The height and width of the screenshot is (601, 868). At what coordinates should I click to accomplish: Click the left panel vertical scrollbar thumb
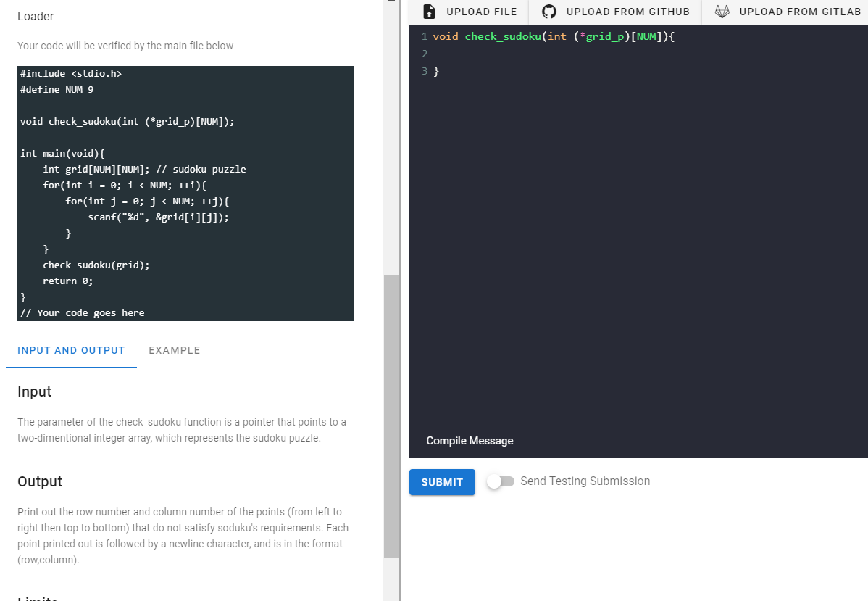391,417
